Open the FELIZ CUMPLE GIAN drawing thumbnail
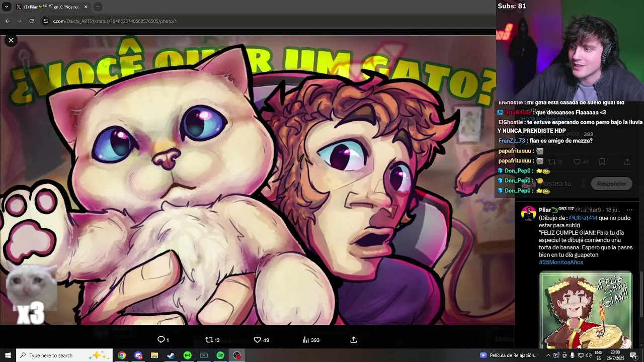 (x=586, y=310)
